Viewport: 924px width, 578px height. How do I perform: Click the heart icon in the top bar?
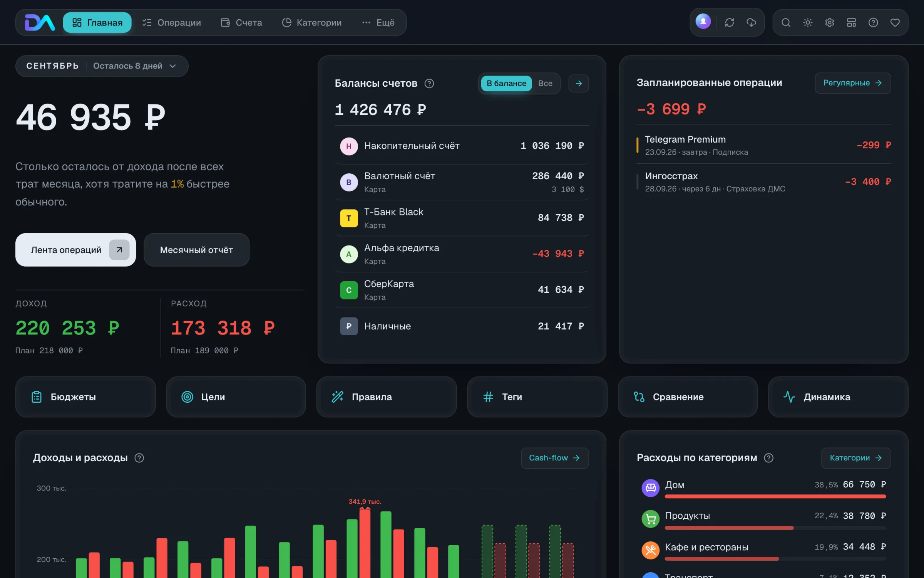point(895,22)
